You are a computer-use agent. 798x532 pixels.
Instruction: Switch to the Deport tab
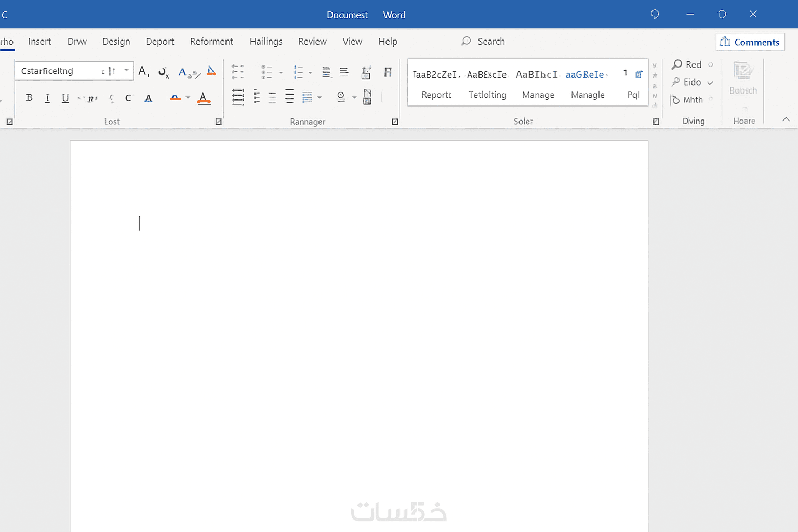160,42
